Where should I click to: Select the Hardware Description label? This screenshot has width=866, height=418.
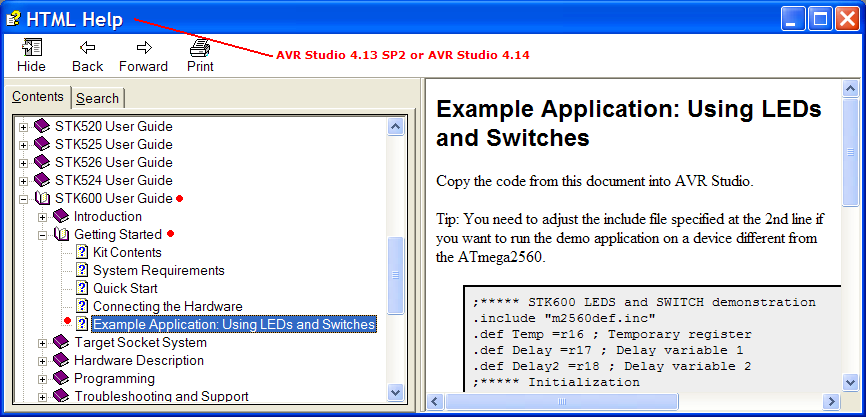click(x=139, y=361)
